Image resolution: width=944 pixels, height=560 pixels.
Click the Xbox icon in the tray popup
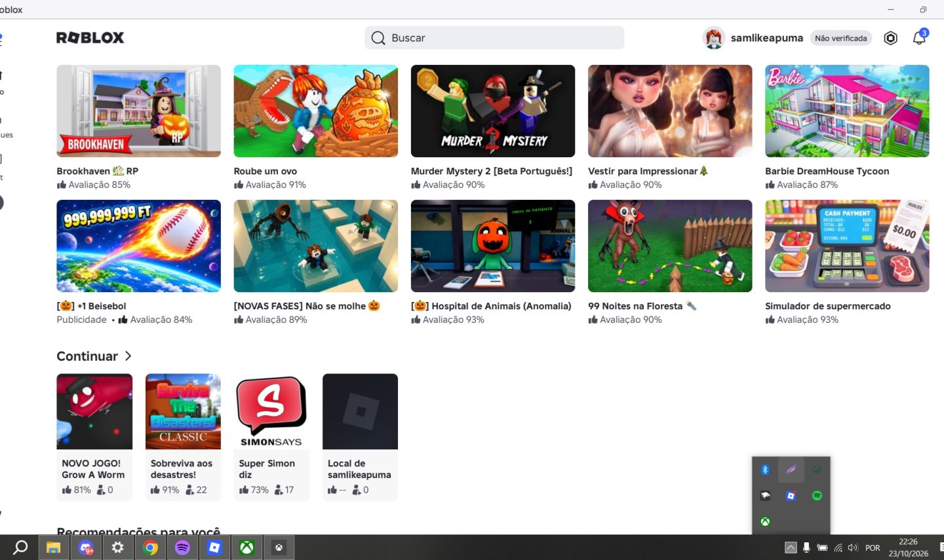tap(765, 522)
